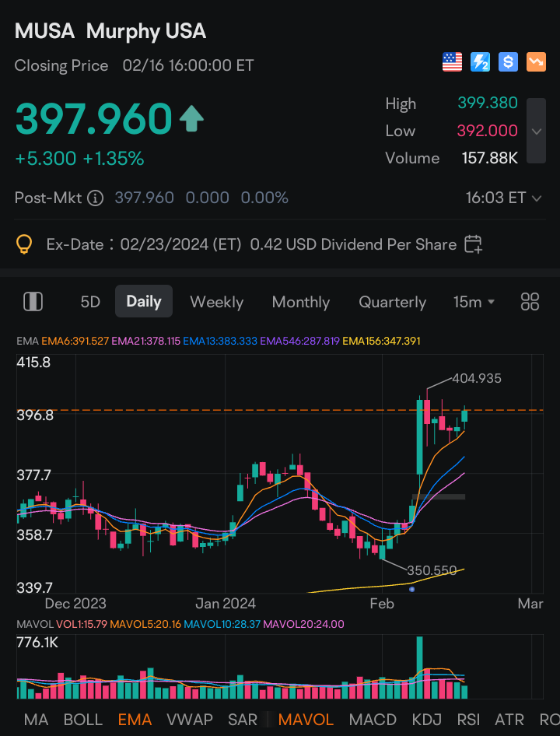The image size is (560, 736).
Task: Tap the High value 399.380
Action: coord(488,103)
